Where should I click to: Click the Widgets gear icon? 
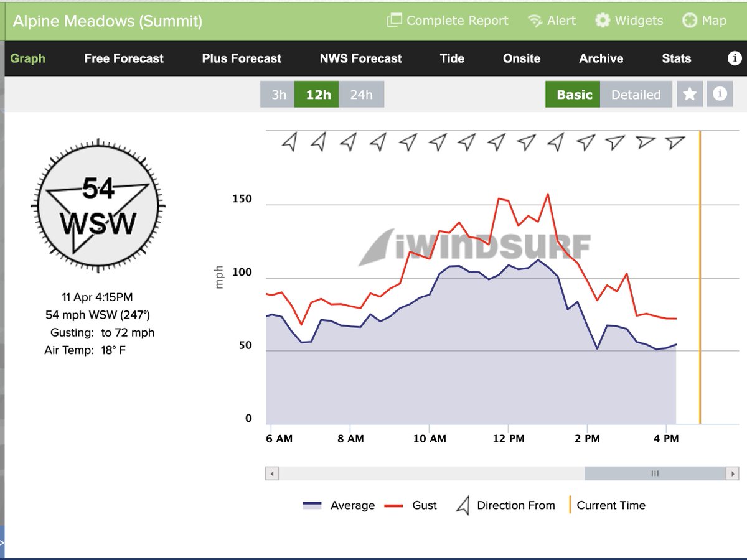pos(603,21)
